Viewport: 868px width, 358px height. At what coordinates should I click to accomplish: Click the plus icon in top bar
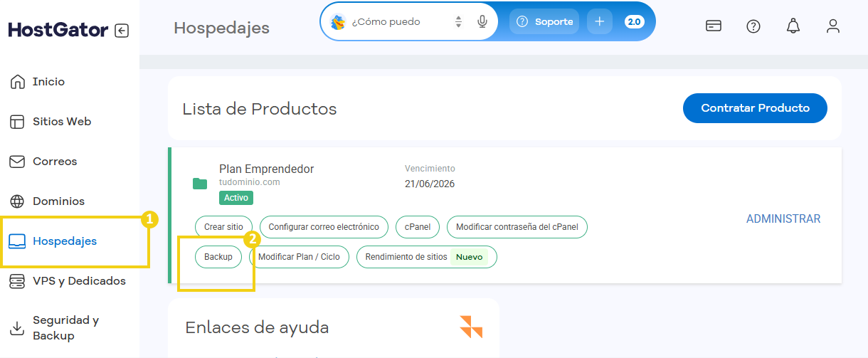coord(599,21)
